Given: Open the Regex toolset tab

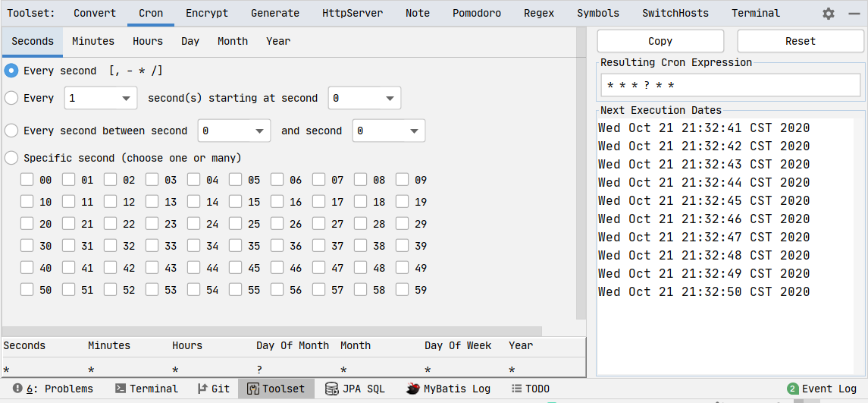Looking at the screenshot, I should pyautogui.click(x=539, y=14).
